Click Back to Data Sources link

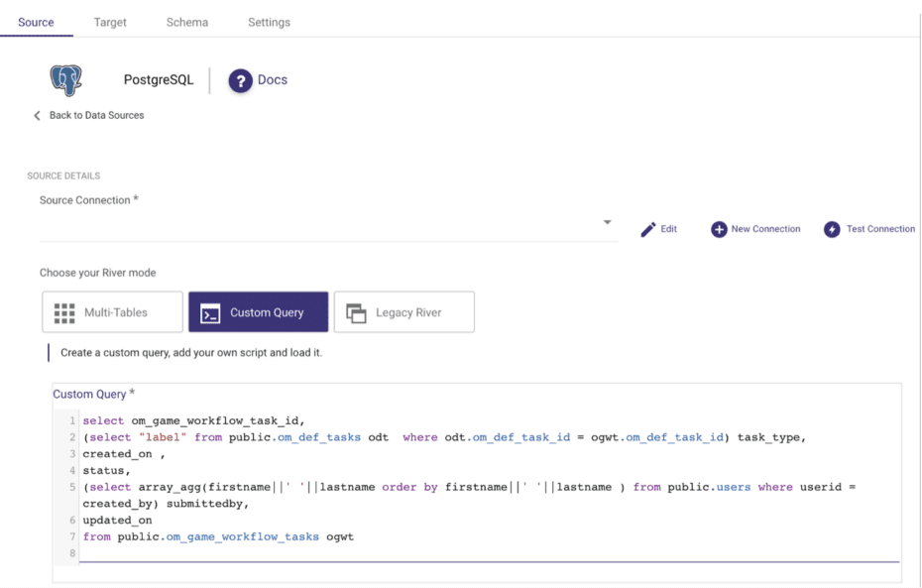[96, 116]
